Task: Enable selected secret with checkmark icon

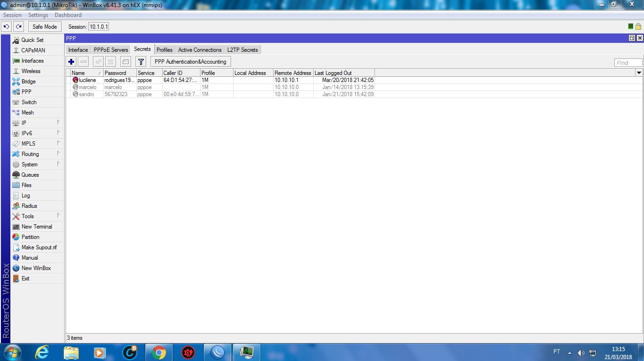Action: (98, 62)
